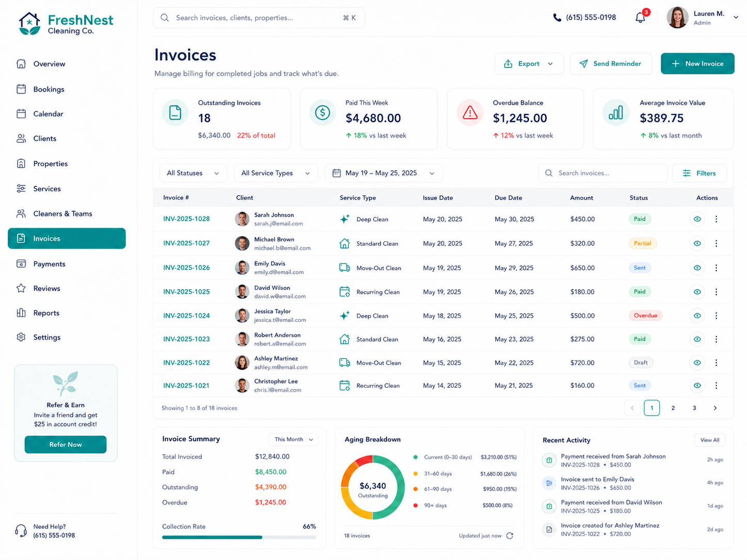View invoice INV-2025-1028 with eye icon
The width and height of the screenshot is (747, 560).
[x=697, y=219]
